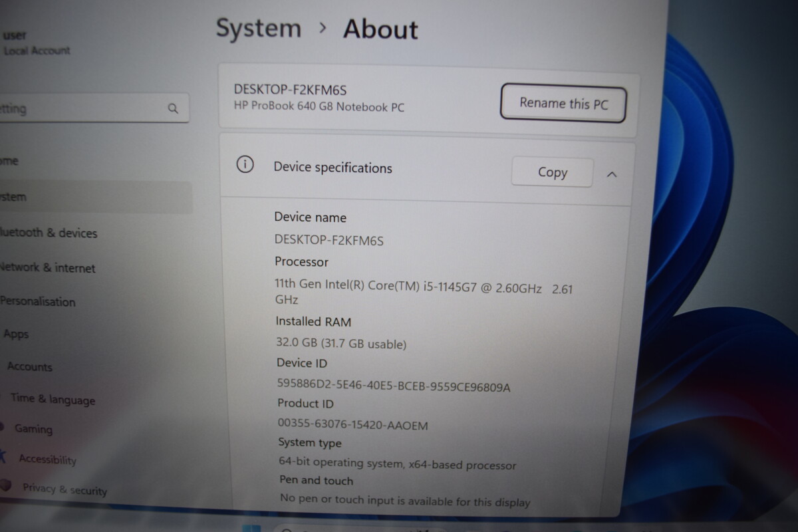This screenshot has height=532, width=798.
Task: Click the info icon beside Device specifications
Action: [x=245, y=165]
